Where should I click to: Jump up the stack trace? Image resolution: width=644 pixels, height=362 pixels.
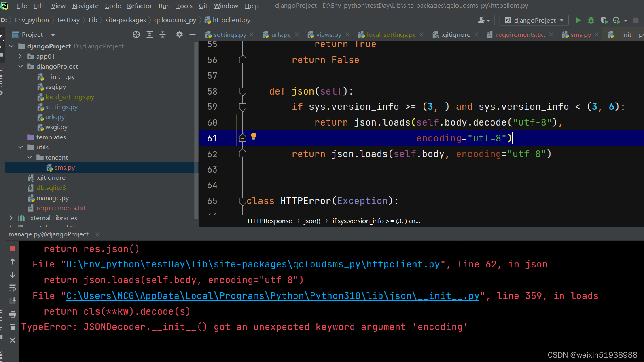pyautogui.click(x=13, y=261)
